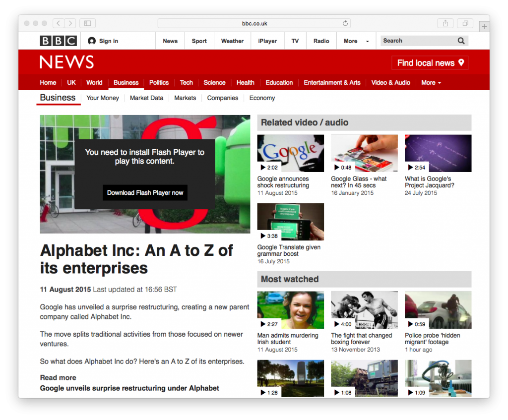Open Police probe 'hidden migrant' footage headline
Screen dimensions: 508x420
pos(433,339)
